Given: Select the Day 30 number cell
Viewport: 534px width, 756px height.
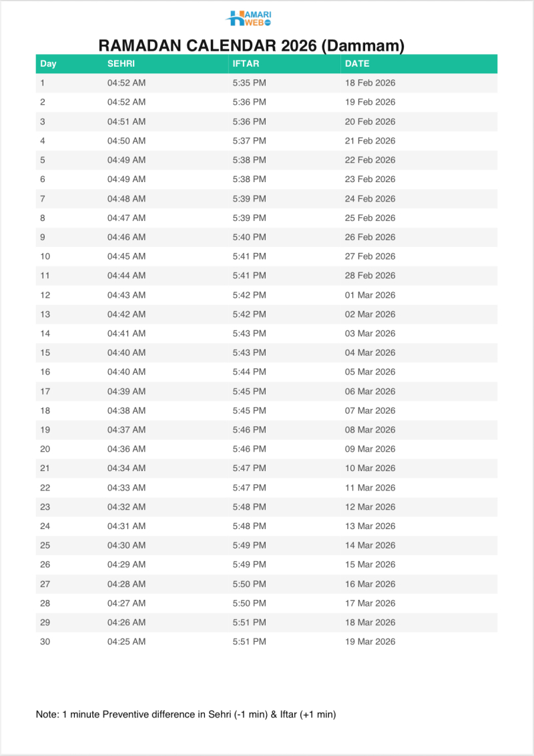Looking at the screenshot, I should click(45, 642).
